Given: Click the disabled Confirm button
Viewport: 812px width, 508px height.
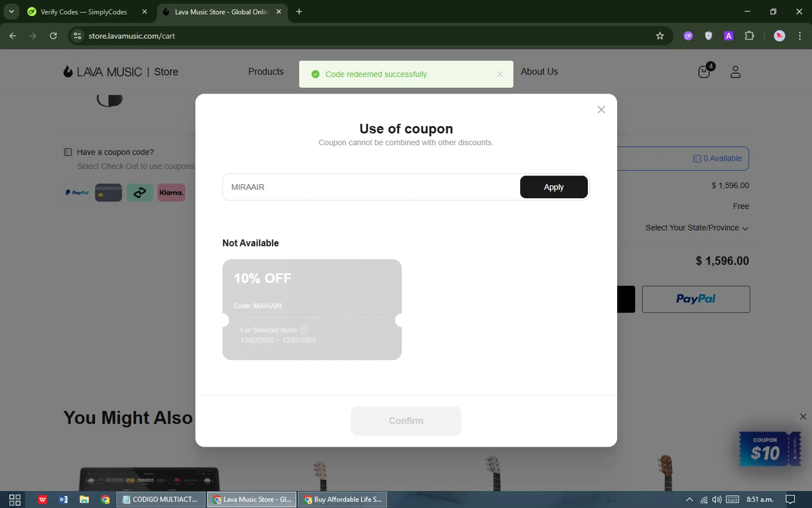Looking at the screenshot, I should tap(406, 421).
